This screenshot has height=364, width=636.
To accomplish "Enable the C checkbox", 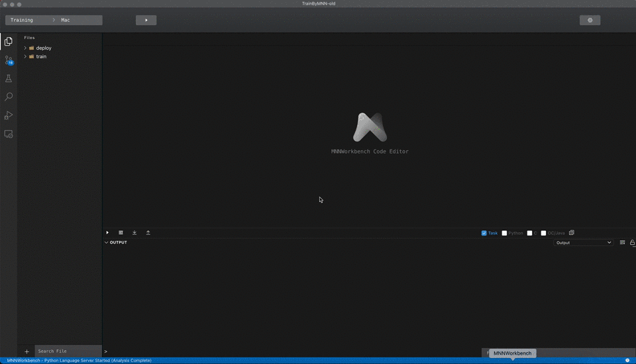I will [x=529, y=233].
